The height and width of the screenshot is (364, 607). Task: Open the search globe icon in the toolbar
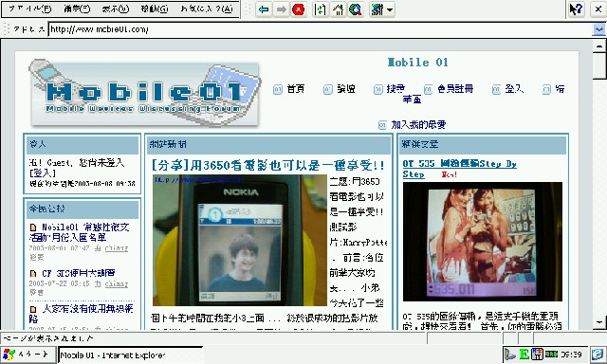[x=355, y=9]
